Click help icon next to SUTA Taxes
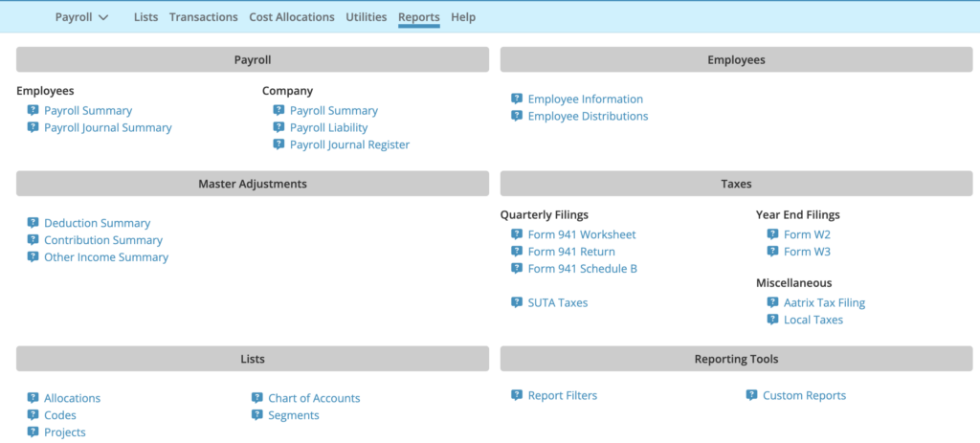The height and width of the screenshot is (443, 980). [517, 302]
